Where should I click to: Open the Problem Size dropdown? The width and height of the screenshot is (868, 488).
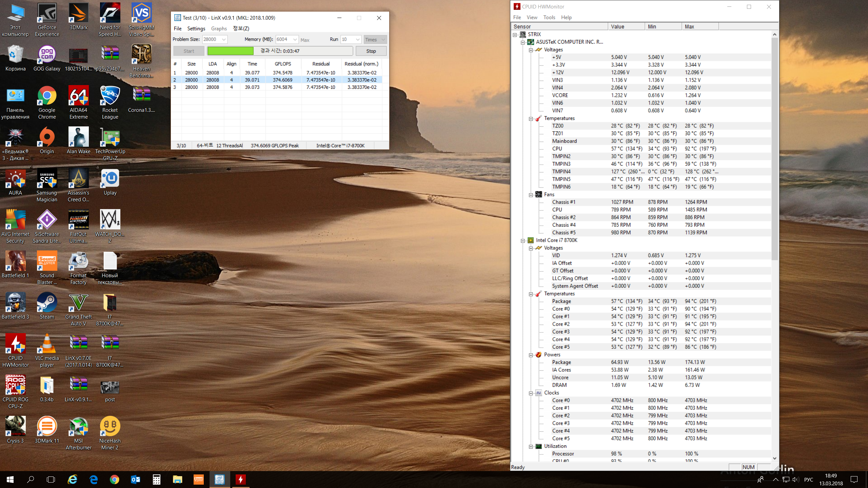[x=224, y=40]
